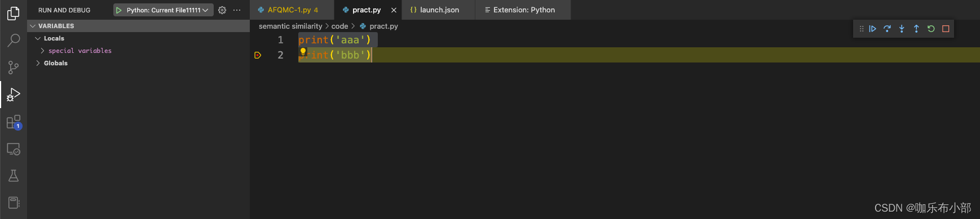Click line number 1 in gutter
This screenshot has width=980, height=219.
tap(280, 40)
